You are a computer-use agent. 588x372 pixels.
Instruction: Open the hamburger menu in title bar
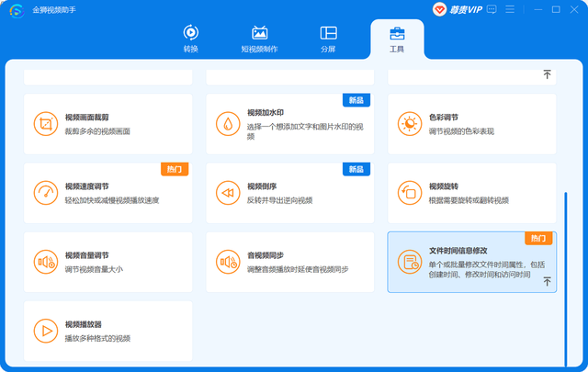point(510,9)
